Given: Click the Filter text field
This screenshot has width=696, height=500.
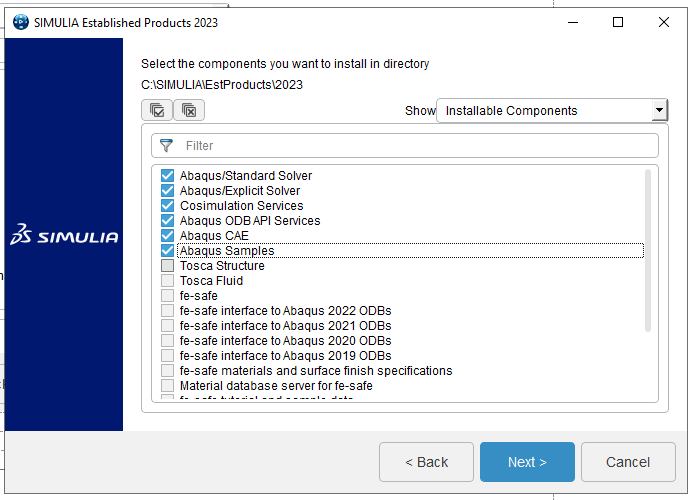Looking at the screenshot, I should pos(405,146).
